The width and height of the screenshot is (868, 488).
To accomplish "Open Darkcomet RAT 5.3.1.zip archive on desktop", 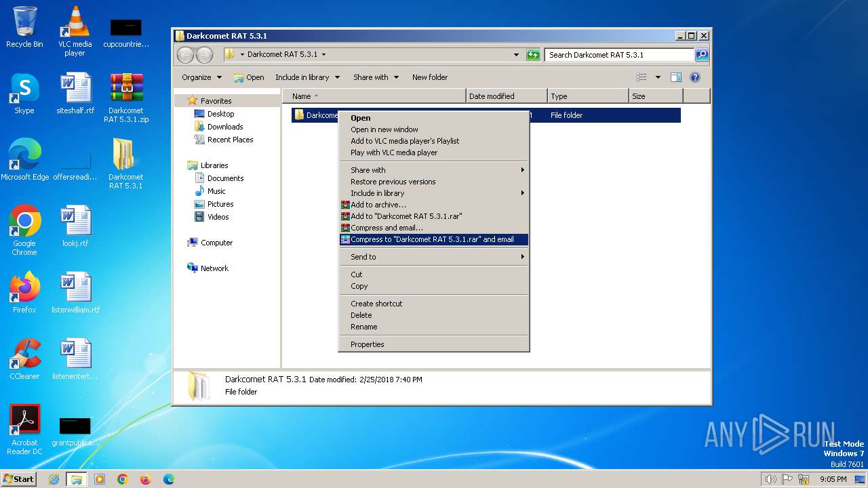I will click(x=126, y=98).
